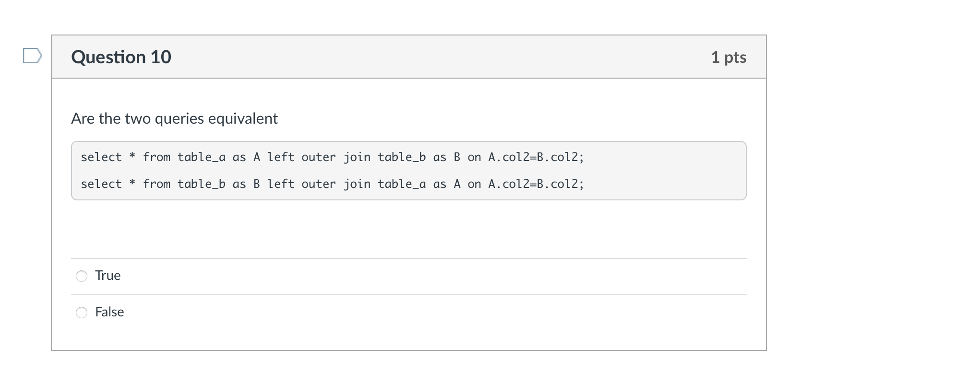Click 'A.col2=B.col2;' in the second query
Screen dimensions: 980x372
click(536, 184)
